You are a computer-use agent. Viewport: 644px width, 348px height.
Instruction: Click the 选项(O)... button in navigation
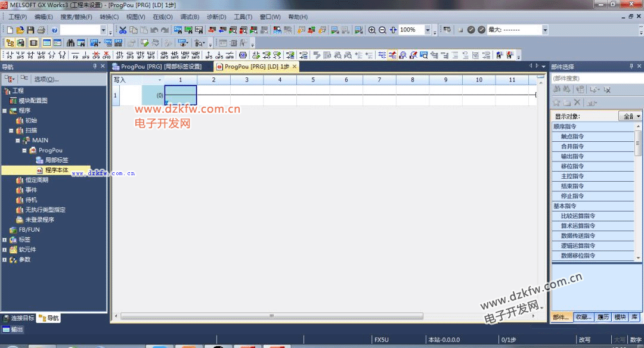click(x=46, y=79)
